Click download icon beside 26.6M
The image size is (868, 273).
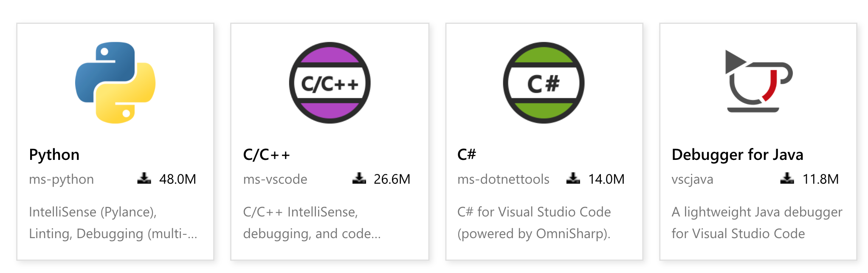pyautogui.click(x=359, y=178)
